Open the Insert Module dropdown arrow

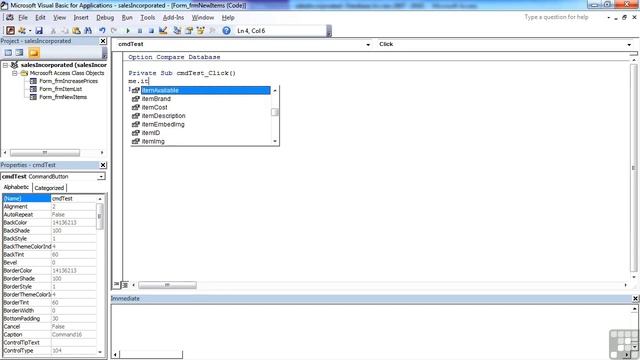(x=30, y=31)
